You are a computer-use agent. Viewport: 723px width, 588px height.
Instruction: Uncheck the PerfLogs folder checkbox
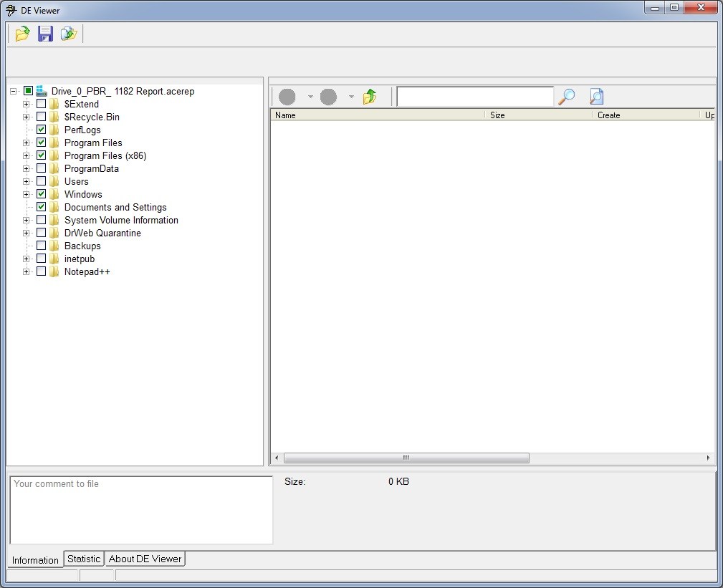42,130
